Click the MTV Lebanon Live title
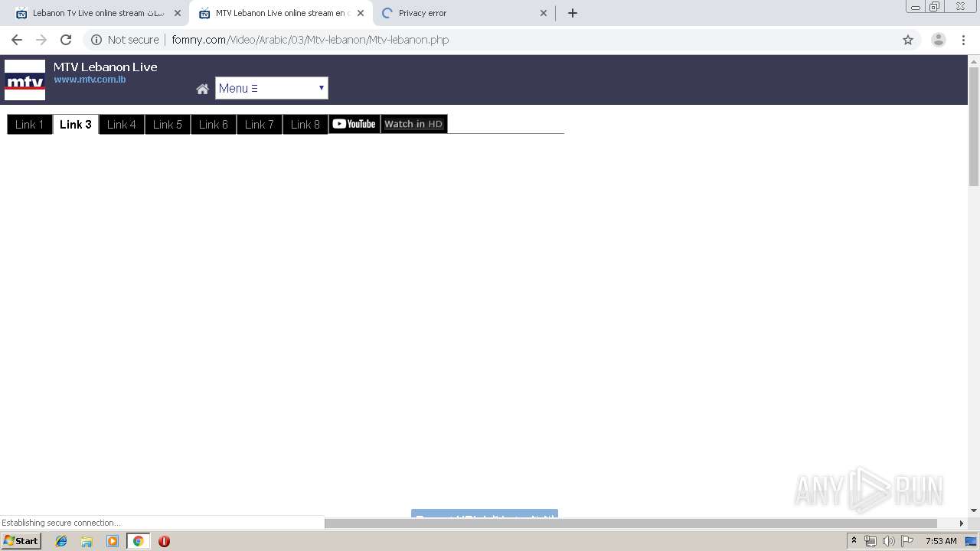This screenshot has height=551, width=980. [x=106, y=67]
